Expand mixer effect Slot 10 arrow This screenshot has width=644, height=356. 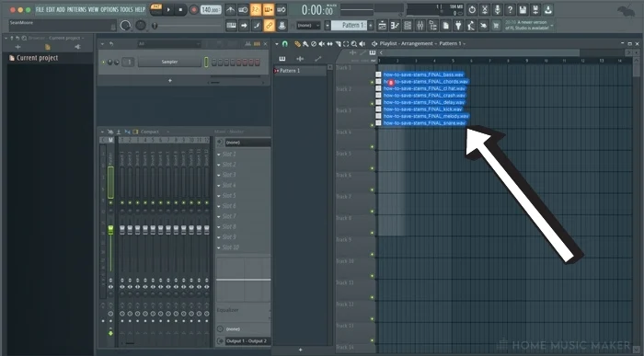coord(219,247)
